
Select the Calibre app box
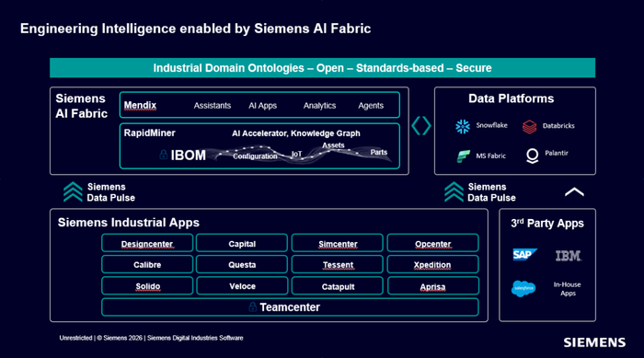click(147, 264)
